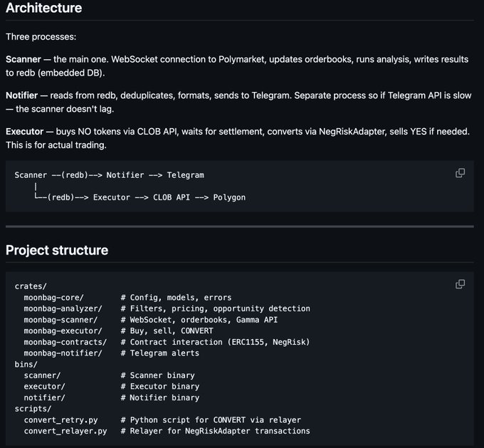The width and height of the screenshot is (484, 448).
Task: Select the moonbag-notifier/ entry
Action: point(63,353)
